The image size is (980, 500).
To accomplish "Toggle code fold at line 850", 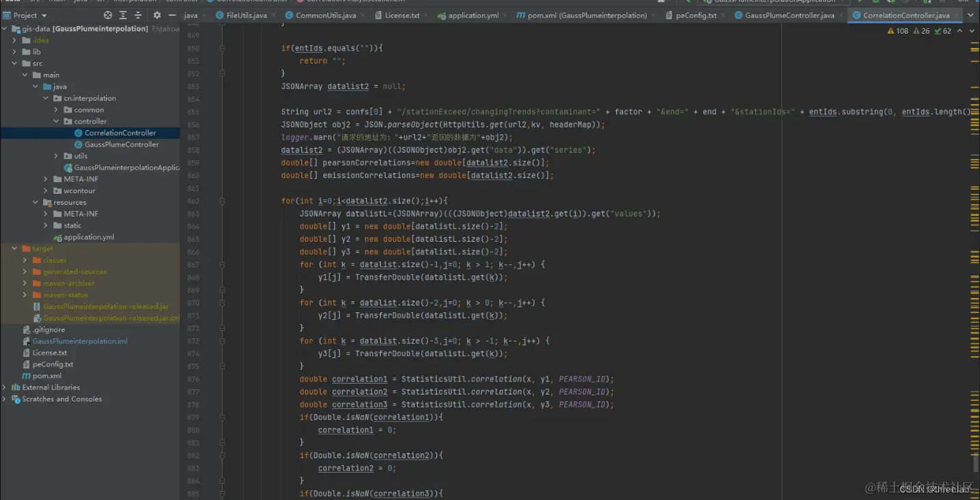I will [x=223, y=48].
